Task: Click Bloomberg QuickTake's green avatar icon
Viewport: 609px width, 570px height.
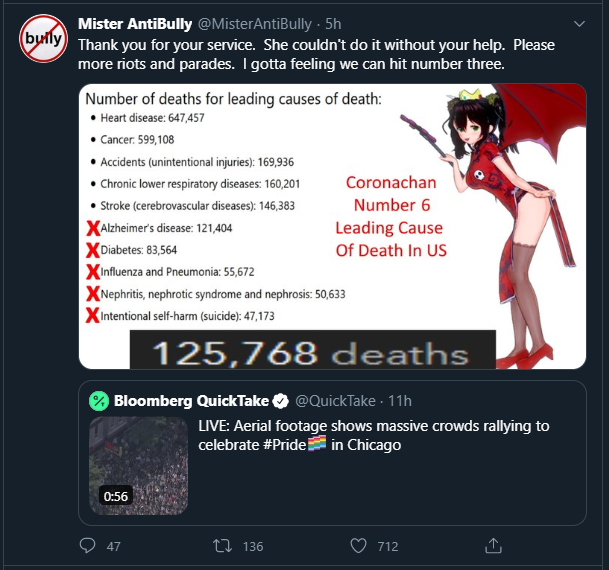Action: click(x=99, y=401)
